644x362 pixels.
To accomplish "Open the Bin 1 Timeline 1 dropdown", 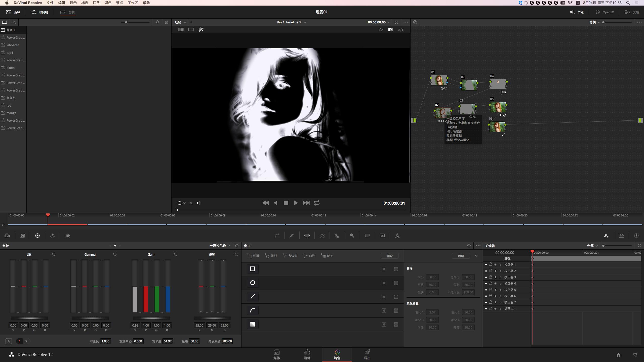I will [x=291, y=22].
